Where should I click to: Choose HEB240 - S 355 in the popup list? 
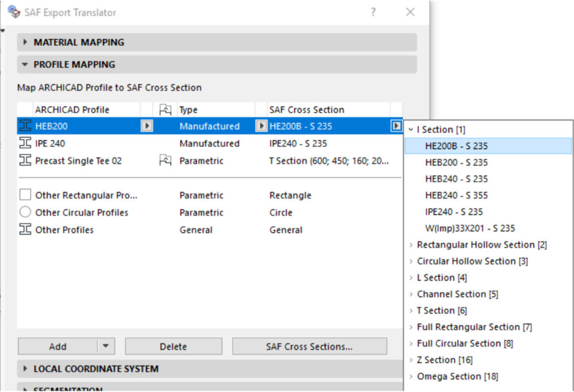(488, 195)
